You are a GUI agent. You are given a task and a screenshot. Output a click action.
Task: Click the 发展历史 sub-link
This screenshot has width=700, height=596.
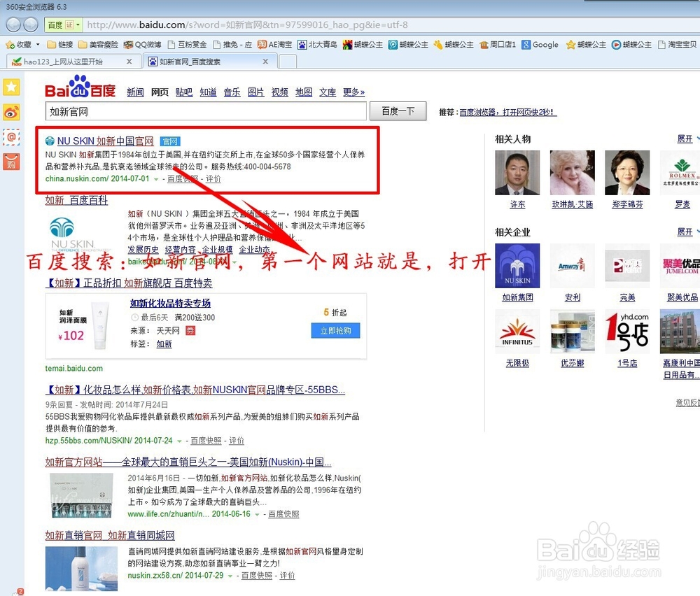[143, 249]
